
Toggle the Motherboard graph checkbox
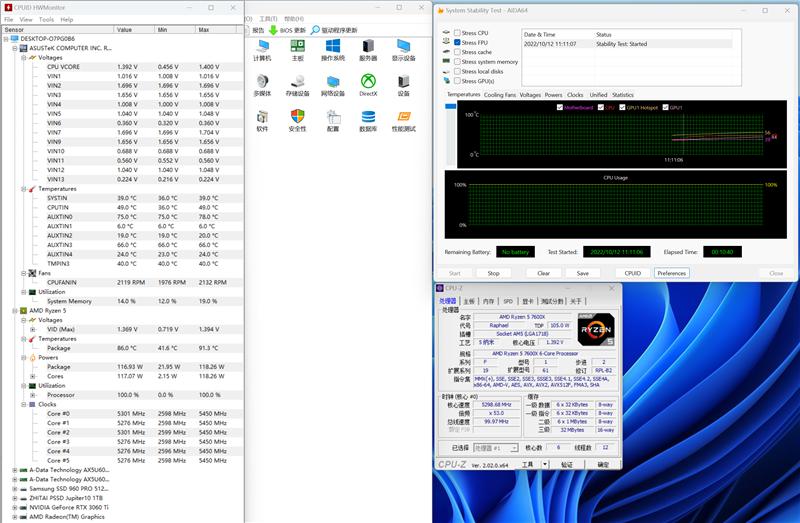tap(560, 107)
